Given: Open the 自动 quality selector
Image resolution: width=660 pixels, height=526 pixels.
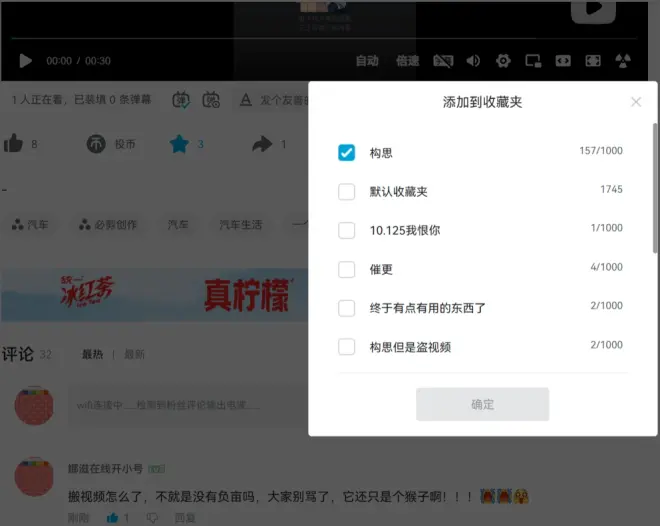Looking at the screenshot, I should click(x=367, y=61).
